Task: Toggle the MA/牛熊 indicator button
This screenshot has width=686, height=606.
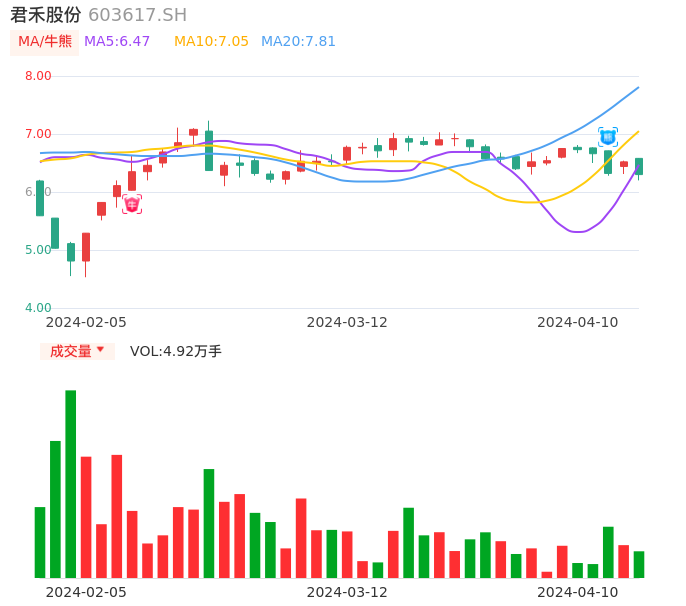Action: tap(45, 42)
